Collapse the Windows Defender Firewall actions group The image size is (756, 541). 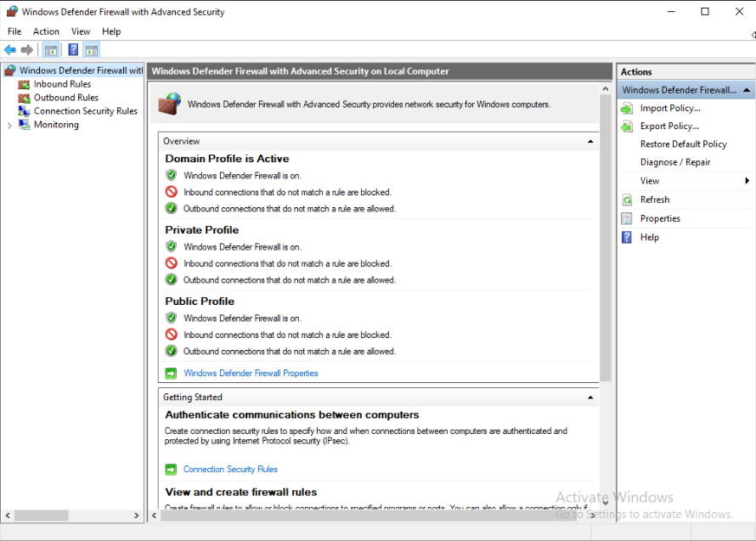(x=747, y=90)
